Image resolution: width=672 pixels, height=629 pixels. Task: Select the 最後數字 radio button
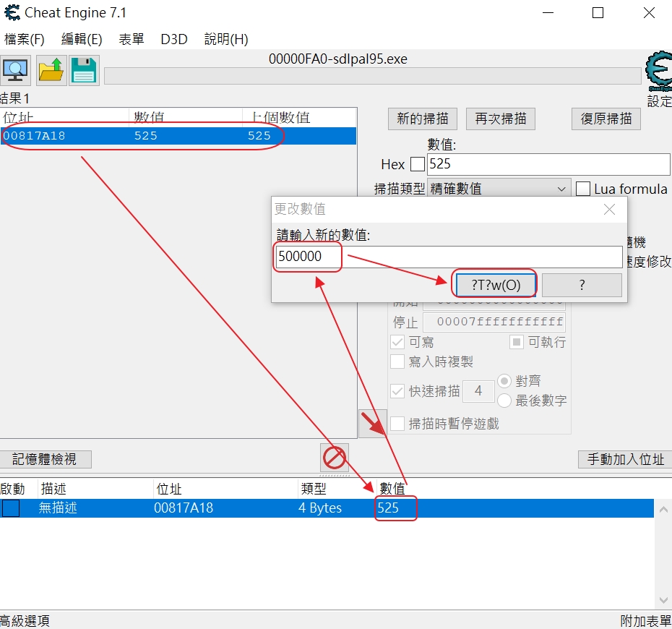[x=504, y=401]
